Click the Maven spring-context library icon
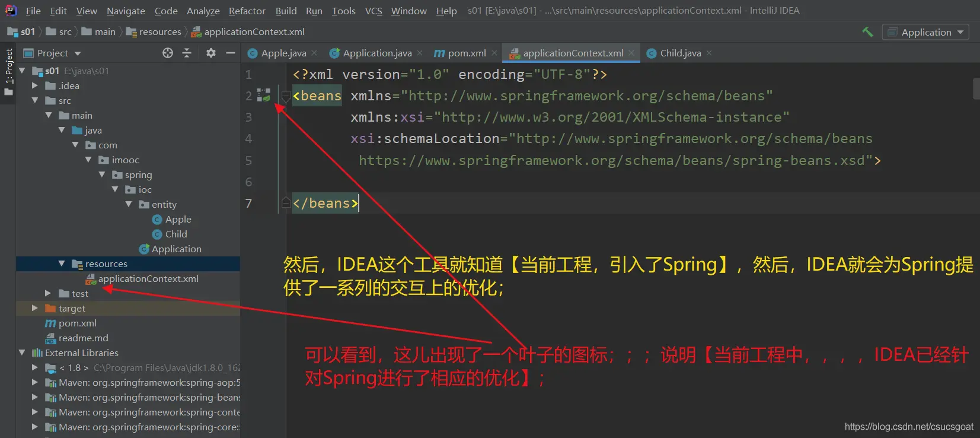This screenshot has width=980, height=438. coord(50,412)
